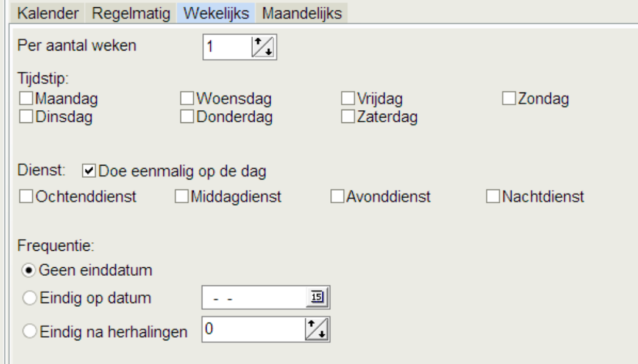The width and height of the screenshot is (638, 364).
Task: Tick the Nachtdienst checkbox
Action: 492,197
